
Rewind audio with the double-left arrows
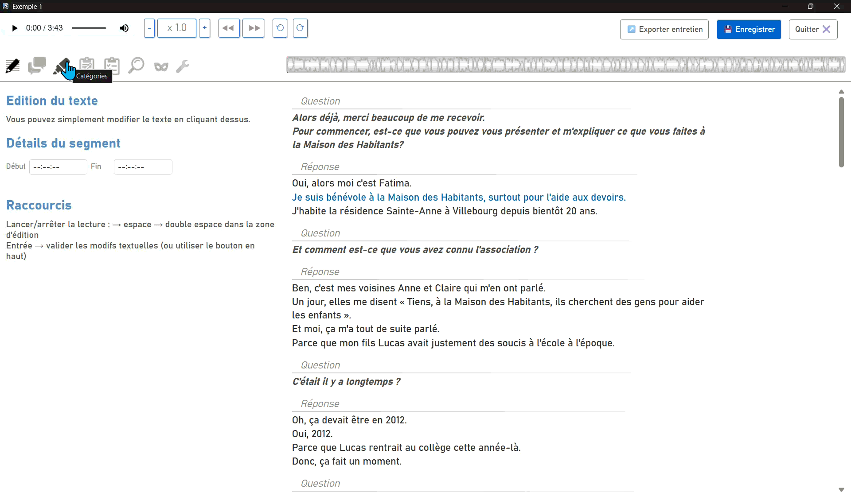pos(229,28)
